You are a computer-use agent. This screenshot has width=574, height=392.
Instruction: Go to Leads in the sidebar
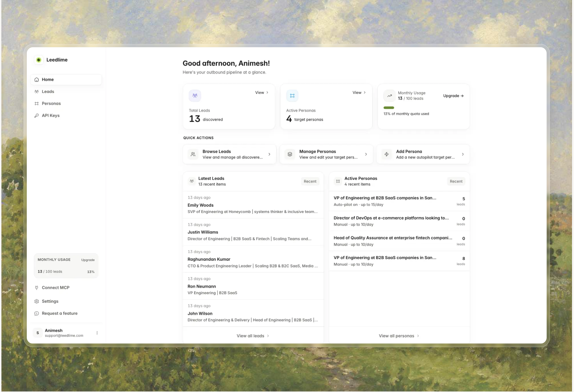click(66, 92)
